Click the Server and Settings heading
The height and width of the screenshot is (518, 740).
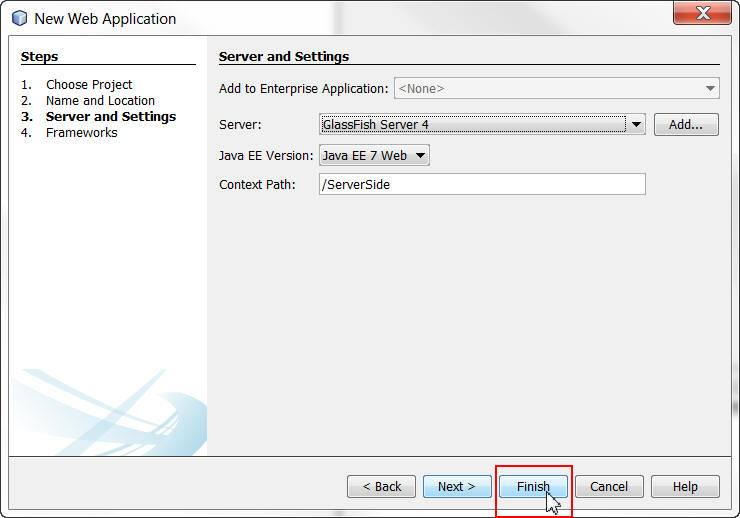[x=284, y=57]
